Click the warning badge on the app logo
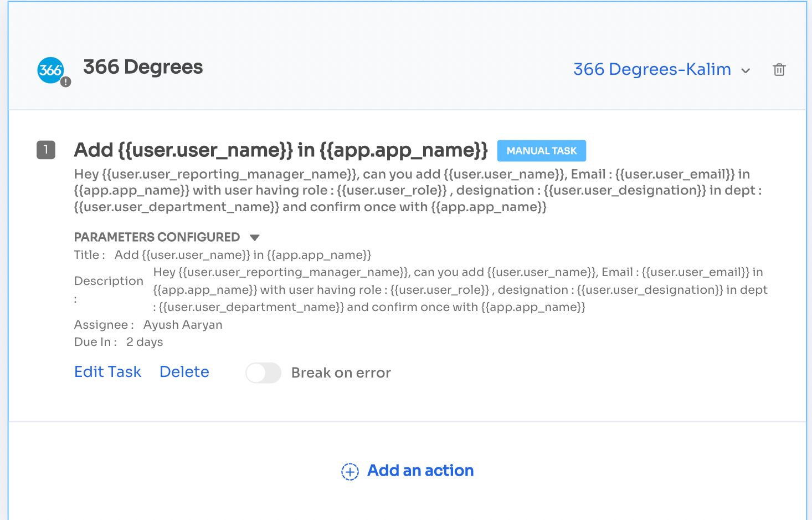Viewport: 812px width, 520px height. click(66, 82)
